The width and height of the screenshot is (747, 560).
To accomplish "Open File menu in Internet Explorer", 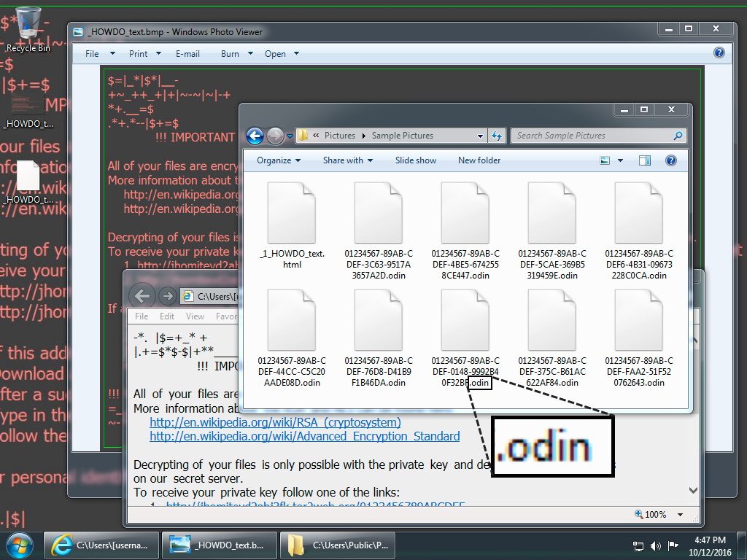I will (142, 316).
